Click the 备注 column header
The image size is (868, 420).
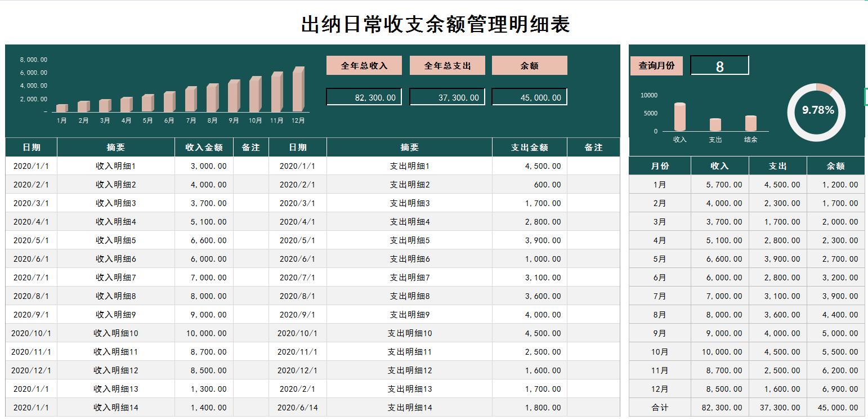pyautogui.click(x=251, y=147)
